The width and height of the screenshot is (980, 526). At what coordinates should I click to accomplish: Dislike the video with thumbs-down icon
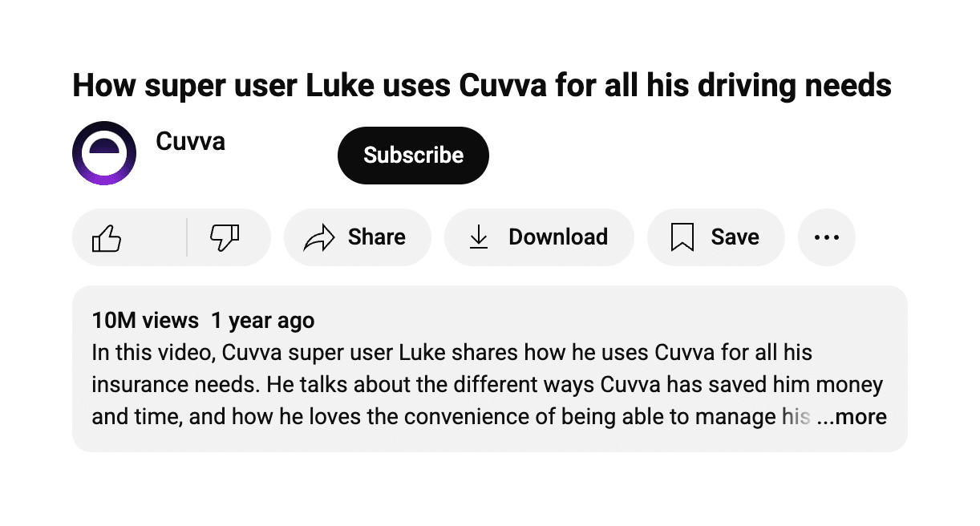225,237
